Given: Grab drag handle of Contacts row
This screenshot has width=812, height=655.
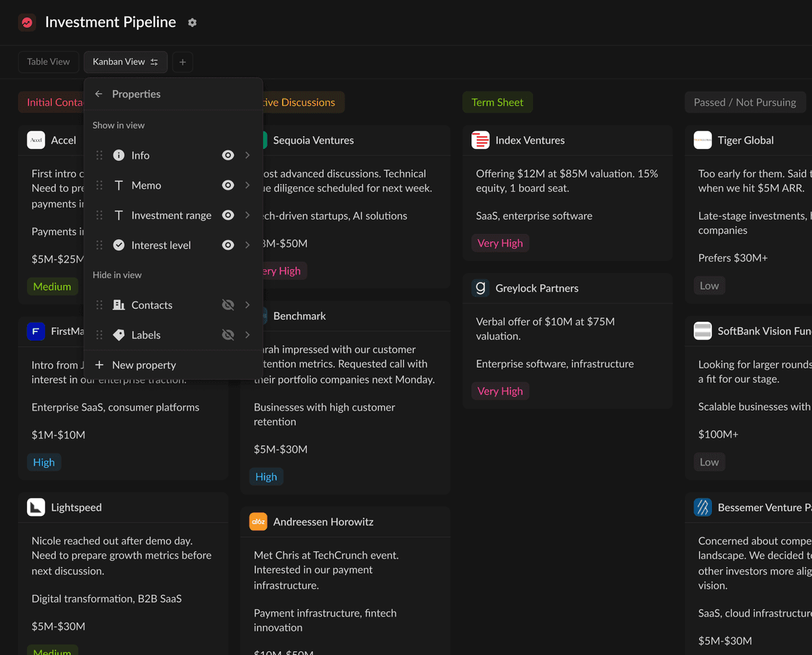Looking at the screenshot, I should 99,305.
